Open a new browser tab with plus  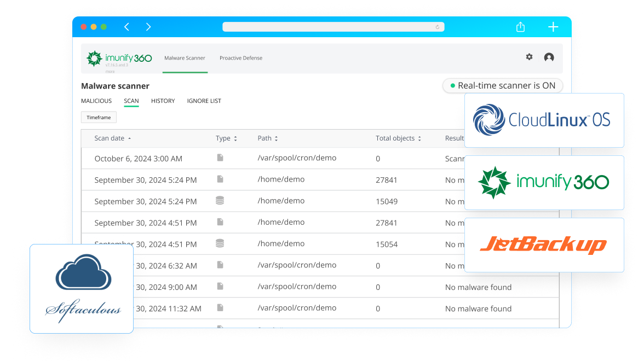[x=553, y=27]
